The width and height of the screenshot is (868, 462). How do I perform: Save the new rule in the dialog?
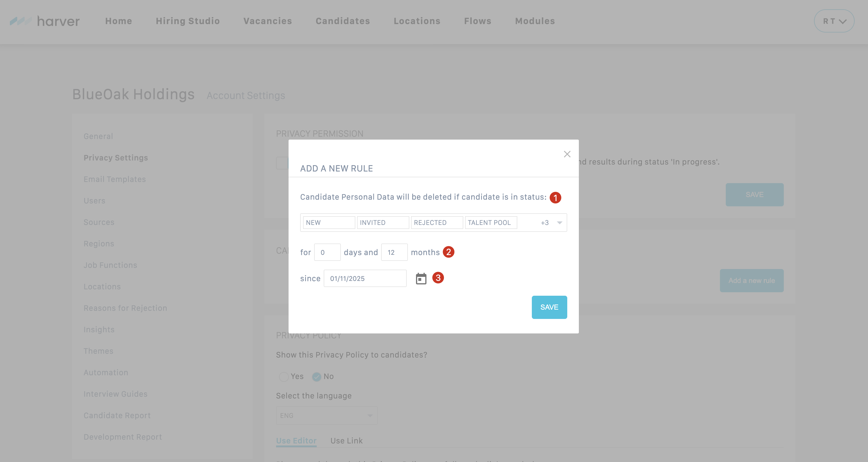point(549,307)
